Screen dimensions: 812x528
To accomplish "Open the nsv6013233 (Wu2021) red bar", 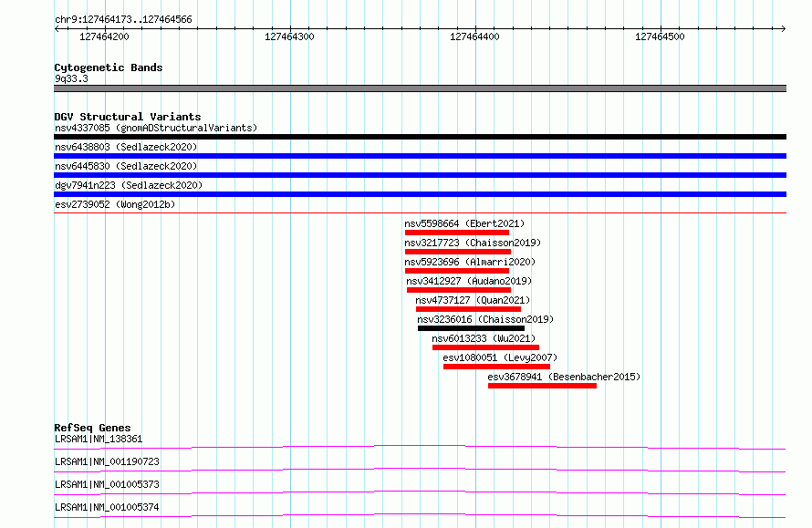I will pyautogui.click(x=485, y=347).
